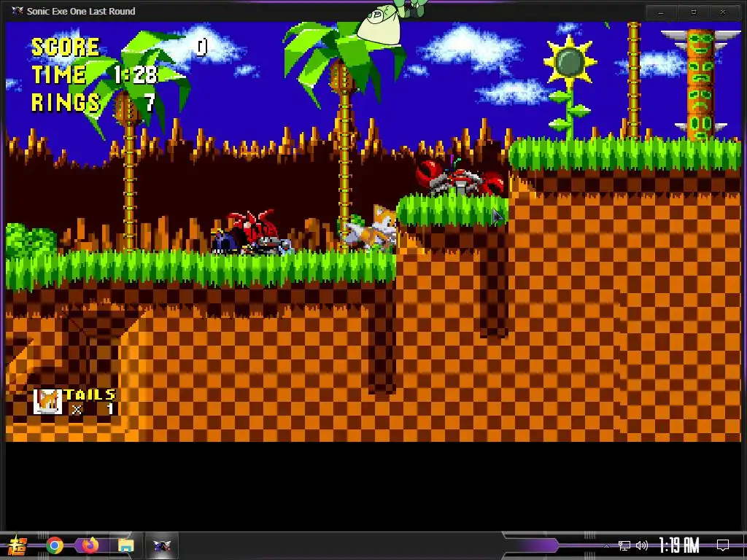Viewport: 747px width, 560px height.
Task: Maximize the Sonic Exe One Last Round window
Action: 694,12
